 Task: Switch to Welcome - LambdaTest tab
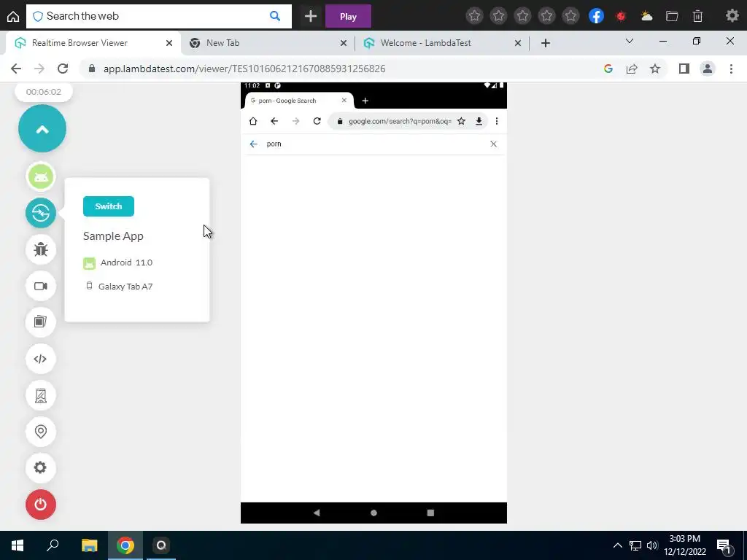click(x=441, y=43)
